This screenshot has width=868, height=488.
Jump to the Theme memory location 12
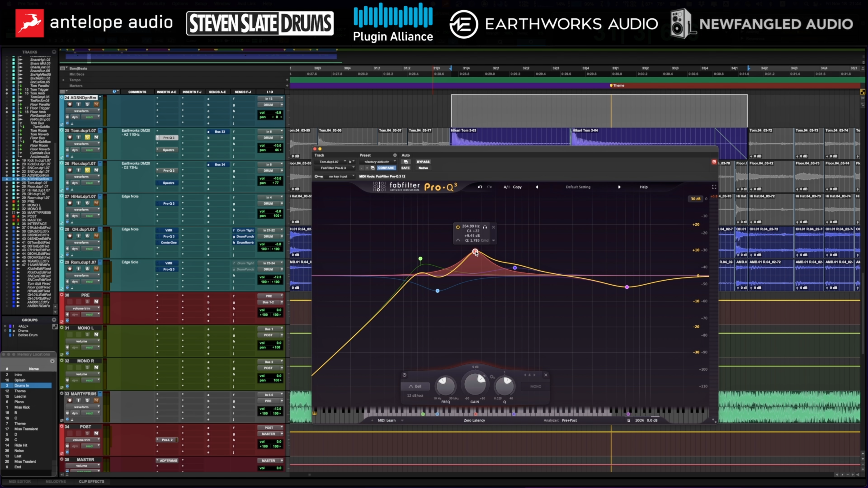point(20,391)
